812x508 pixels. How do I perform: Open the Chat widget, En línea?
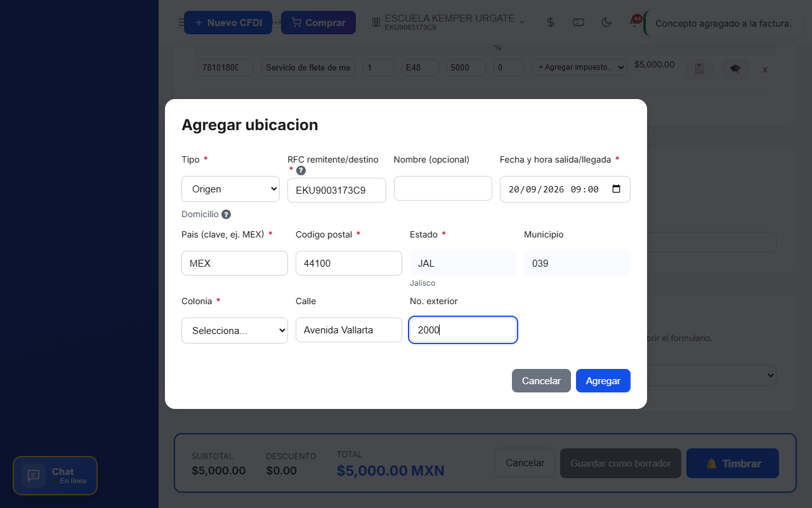tap(55, 476)
